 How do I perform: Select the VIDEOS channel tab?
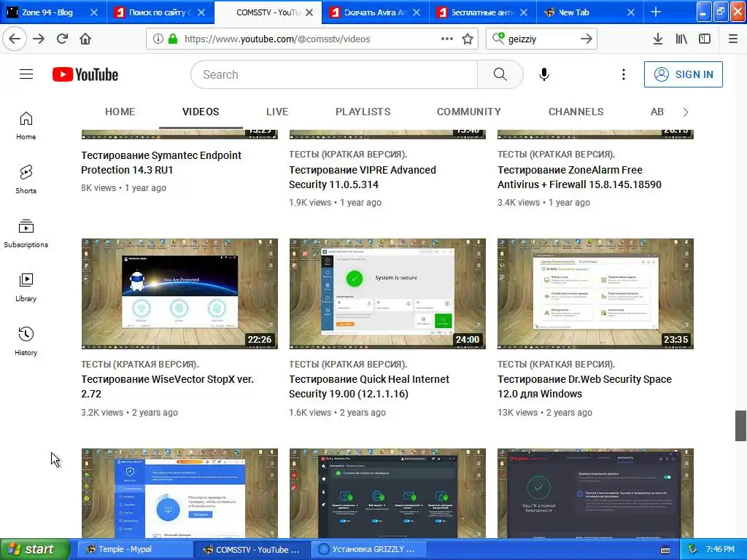click(x=201, y=112)
